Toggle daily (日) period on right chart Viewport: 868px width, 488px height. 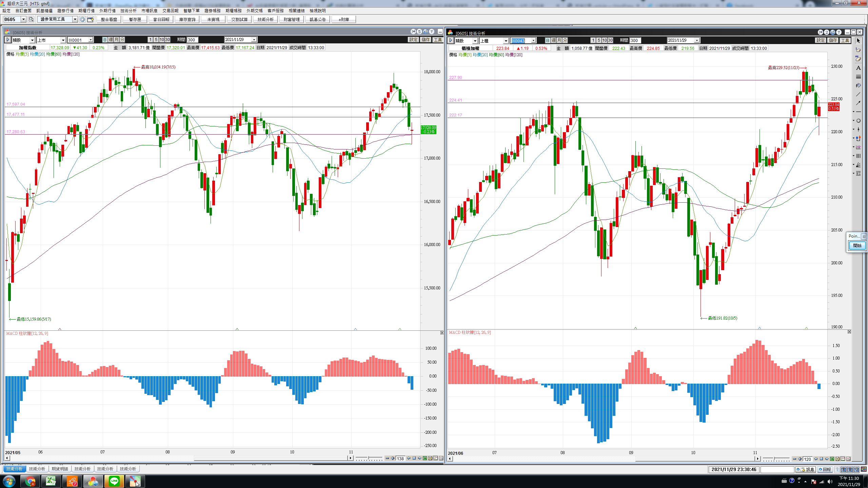point(548,40)
